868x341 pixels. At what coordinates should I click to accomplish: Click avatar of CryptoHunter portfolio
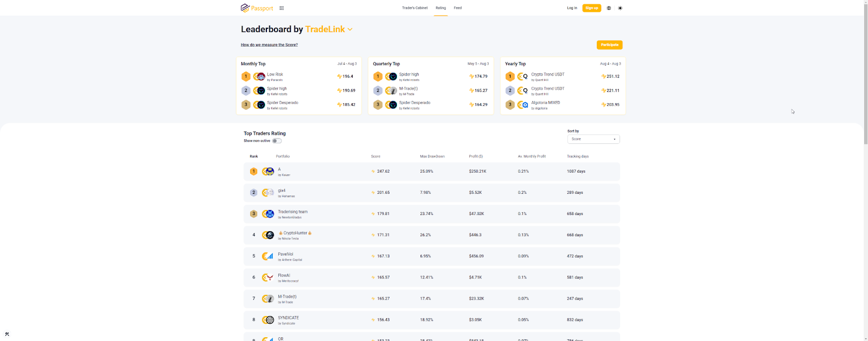coord(270,235)
